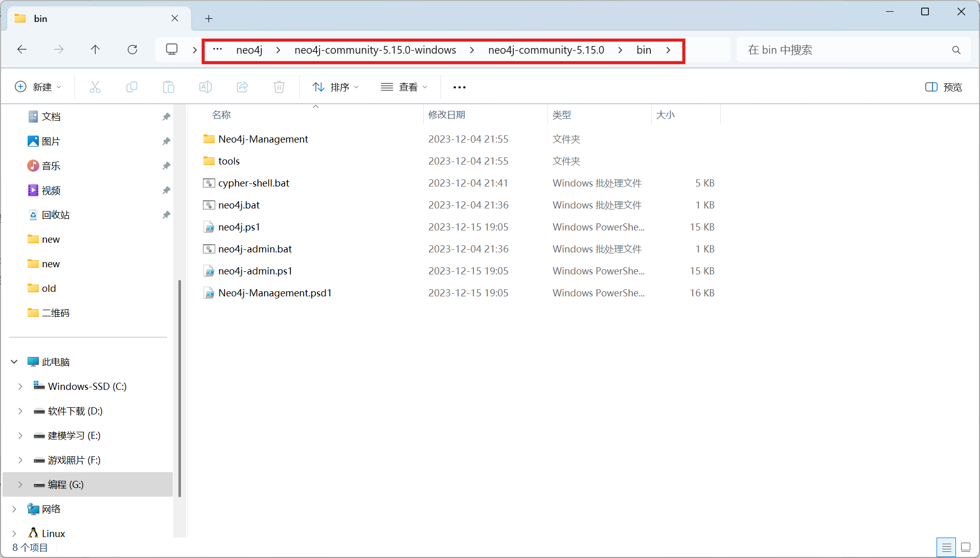Expand the 网络 tree node

[14, 509]
